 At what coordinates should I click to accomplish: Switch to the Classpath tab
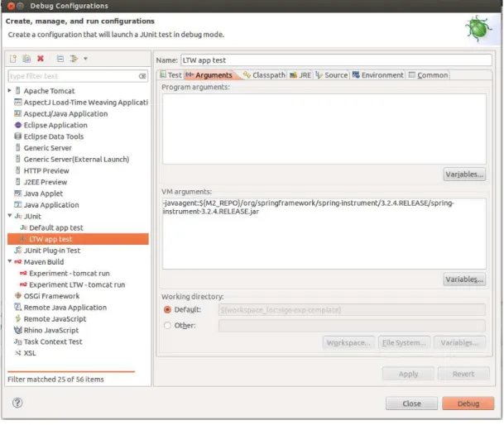point(264,75)
